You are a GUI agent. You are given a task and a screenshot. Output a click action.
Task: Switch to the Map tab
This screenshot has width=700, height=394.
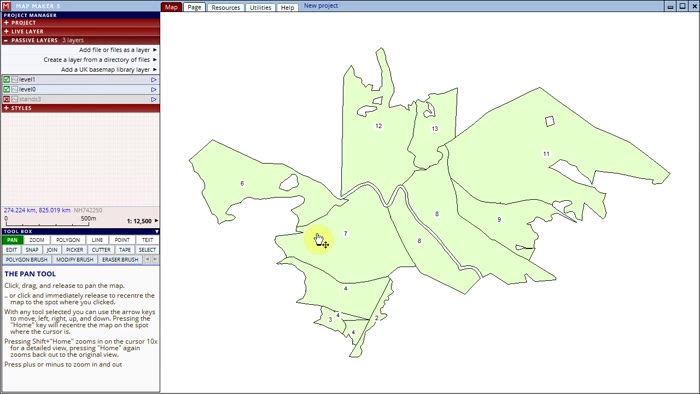[x=171, y=7]
